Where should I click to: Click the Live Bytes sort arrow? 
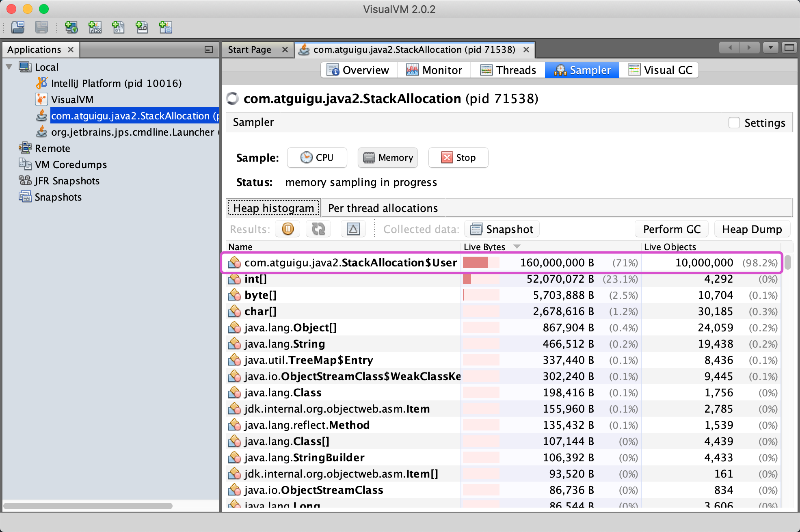[x=517, y=247]
